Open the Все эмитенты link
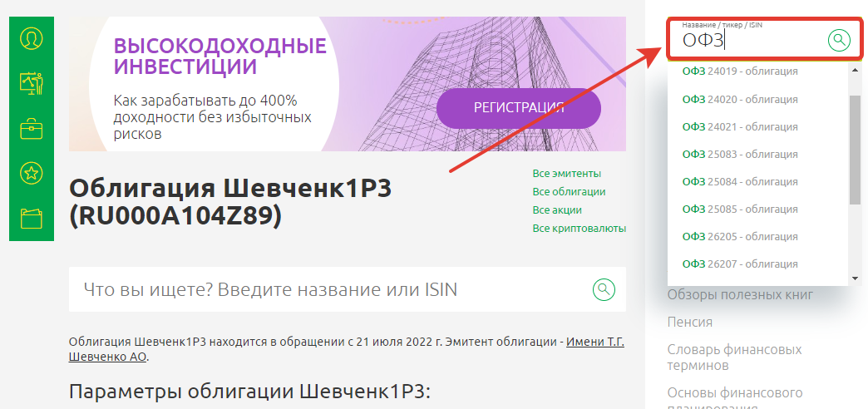This screenshot has height=409, width=868. 566,174
